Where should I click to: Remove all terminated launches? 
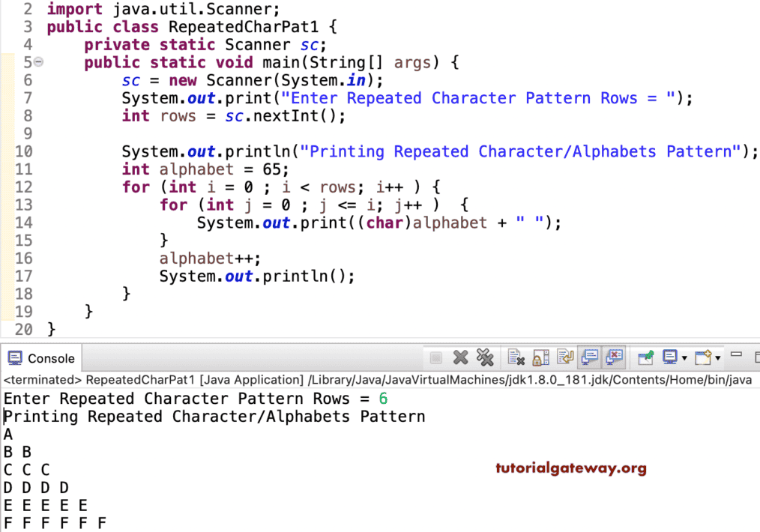click(x=483, y=357)
